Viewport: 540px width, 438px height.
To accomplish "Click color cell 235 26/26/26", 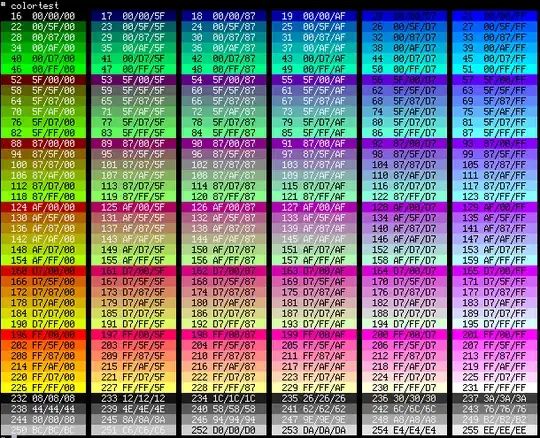I will point(314,398).
